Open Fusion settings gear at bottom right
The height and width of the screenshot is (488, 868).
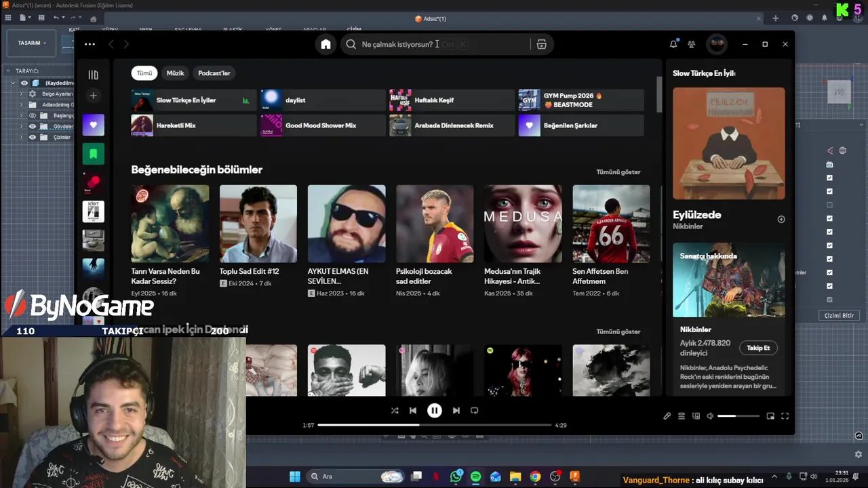tap(859, 454)
